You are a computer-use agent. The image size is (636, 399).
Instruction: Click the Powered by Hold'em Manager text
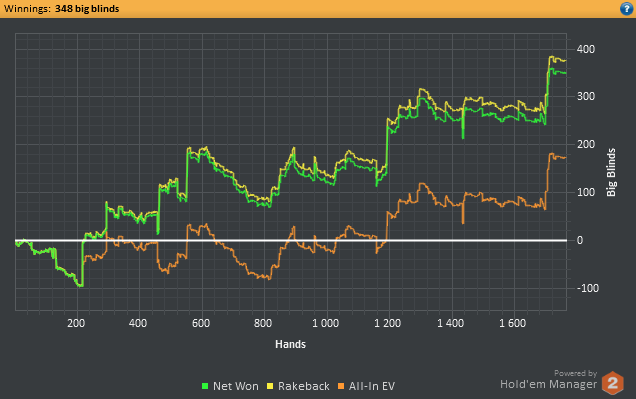tap(548, 380)
